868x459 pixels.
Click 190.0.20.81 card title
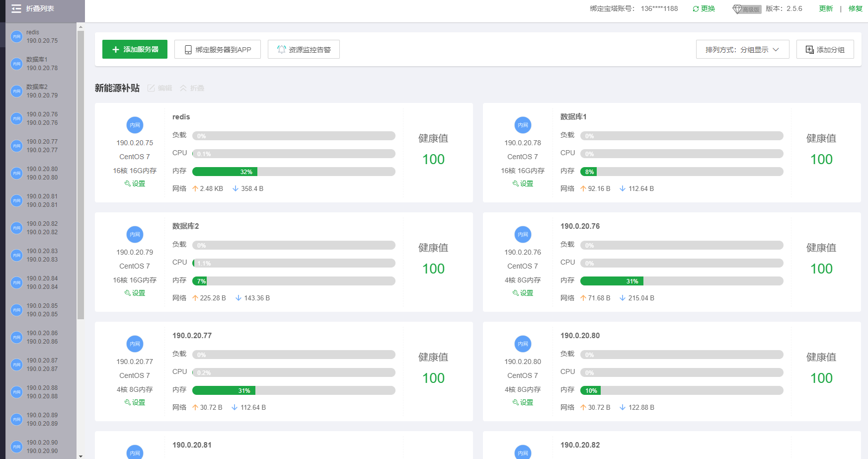coord(192,445)
